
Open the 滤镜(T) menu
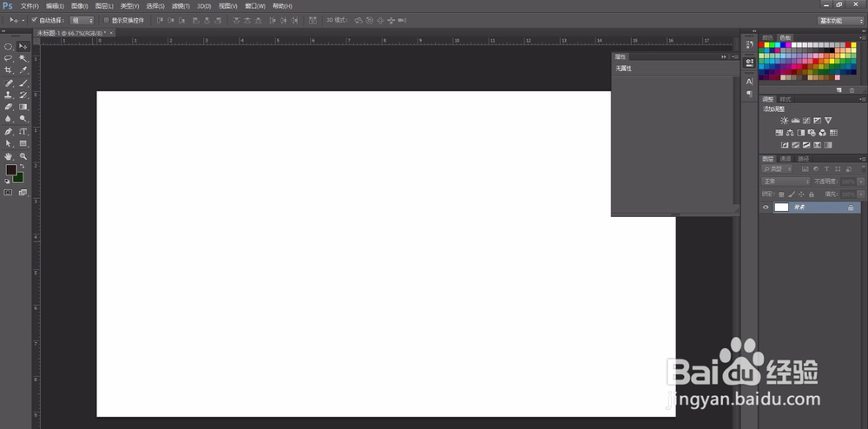(x=181, y=6)
